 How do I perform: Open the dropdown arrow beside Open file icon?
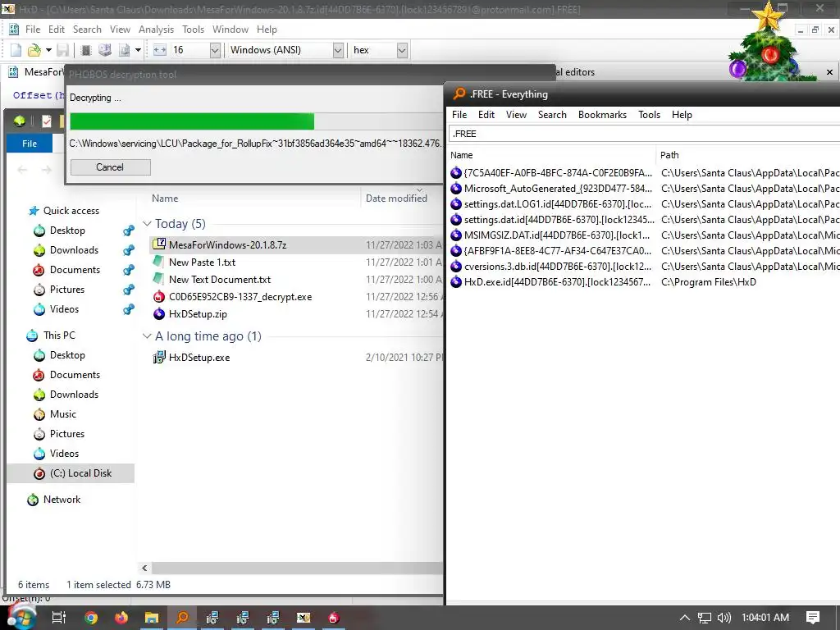[48, 50]
